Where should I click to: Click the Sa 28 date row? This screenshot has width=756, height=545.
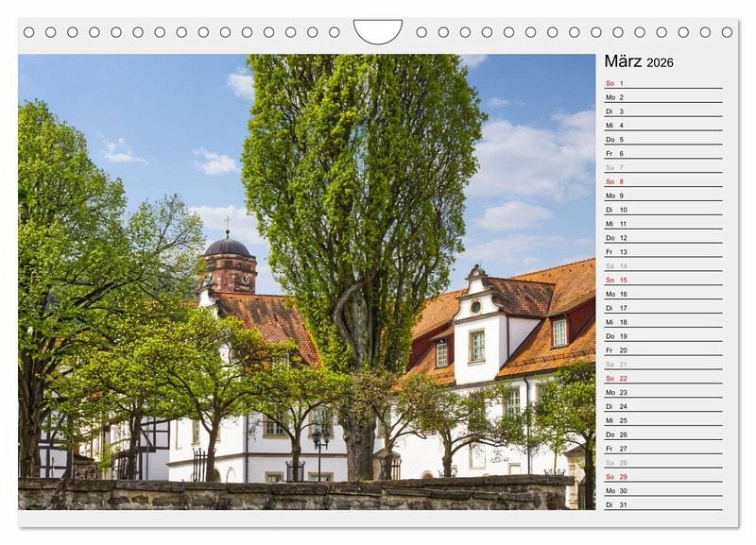tap(662, 463)
